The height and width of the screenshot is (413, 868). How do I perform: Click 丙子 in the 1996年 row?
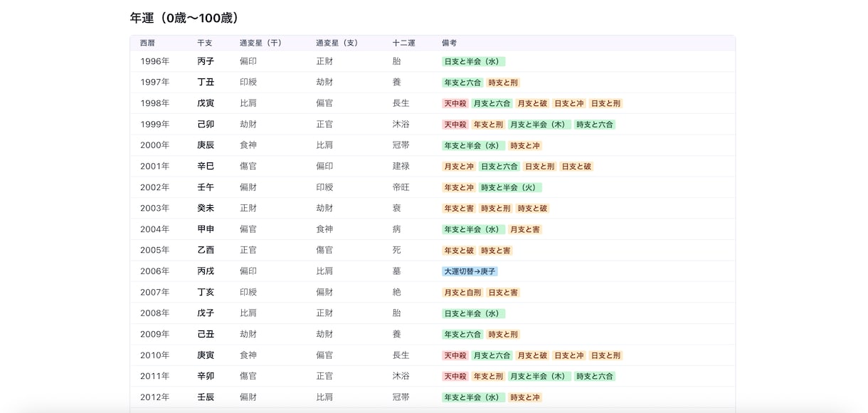206,61
